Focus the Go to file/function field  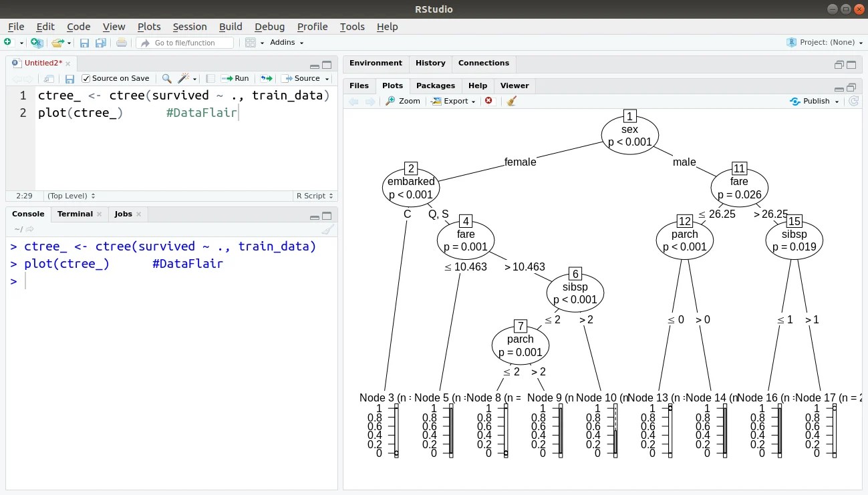click(185, 43)
